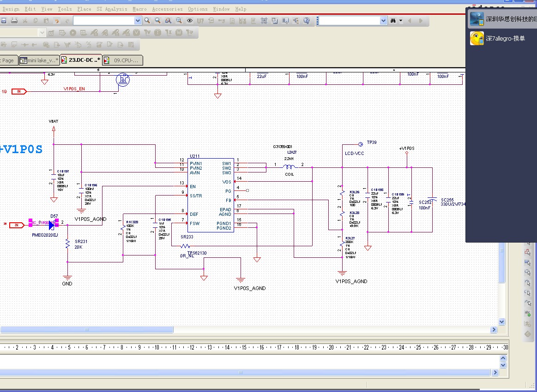The width and height of the screenshot is (537, 392).
Task: Click the help question mark toolbar icon
Action: click(x=307, y=21)
